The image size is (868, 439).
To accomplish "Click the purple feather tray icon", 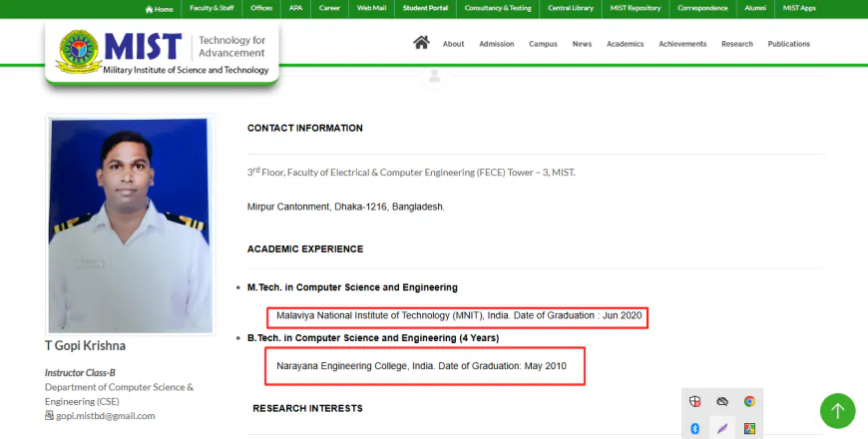I will [722, 428].
